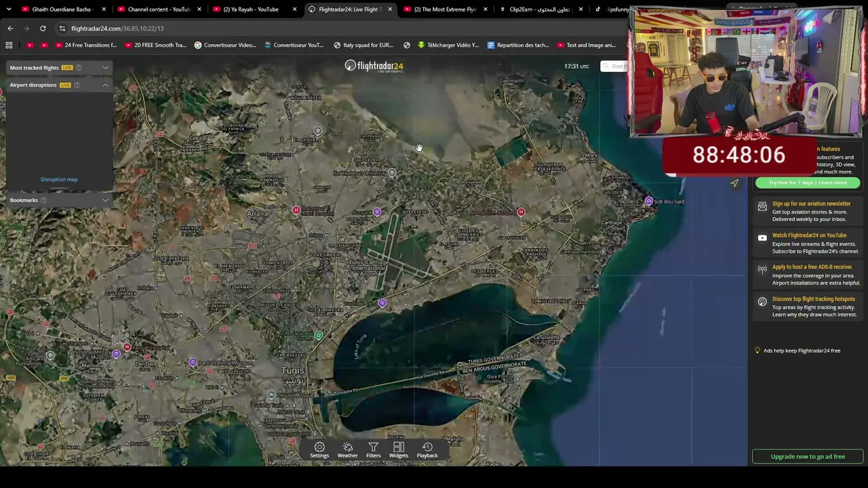Click the site info icon in address bar

click(62, 28)
